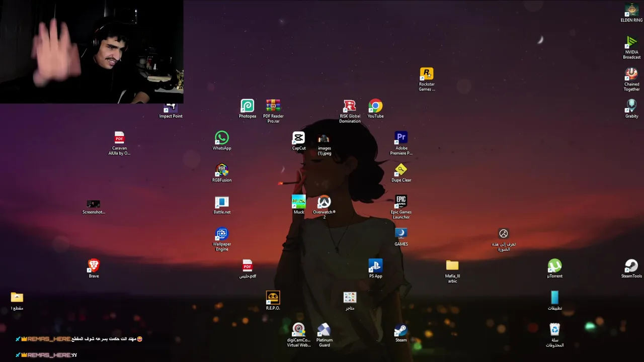Open the مقطع ١ folder
This screenshot has height=362, width=644.
click(x=17, y=301)
